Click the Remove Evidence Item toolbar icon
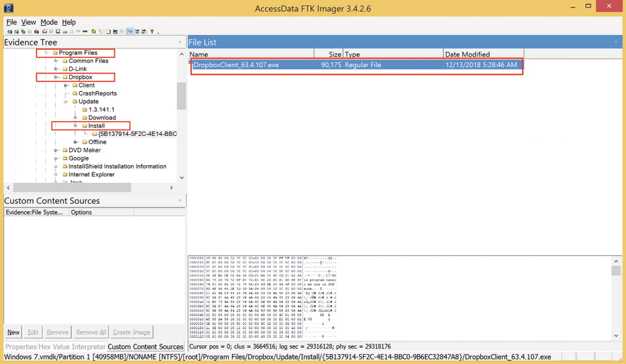626x364 pixels. pos(29,32)
